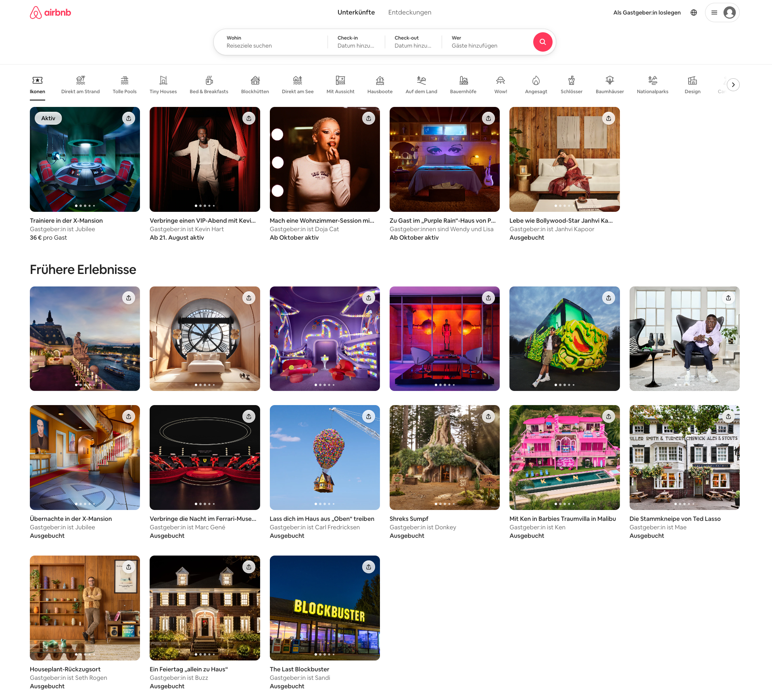Click Als Gastgeber:in loslegen link

point(647,13)
